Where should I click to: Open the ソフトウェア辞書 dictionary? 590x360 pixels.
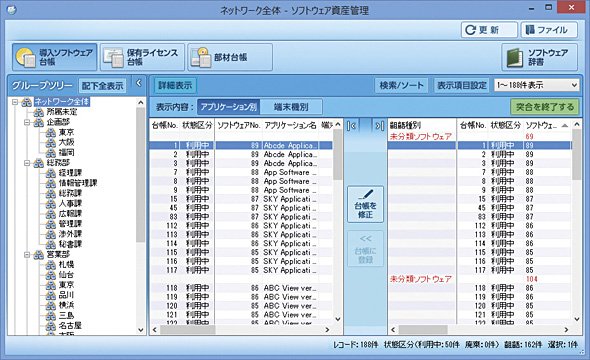coord(539,57)
